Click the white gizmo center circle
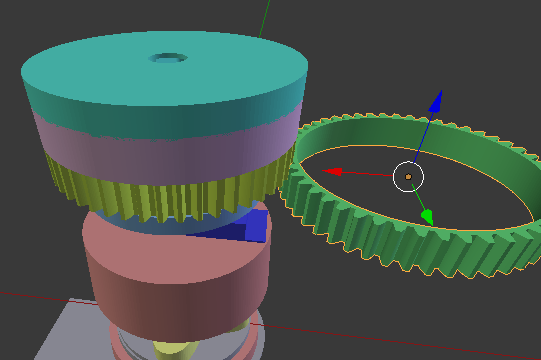The width and height of the screenshot is (541, 360). pos(409,177)
